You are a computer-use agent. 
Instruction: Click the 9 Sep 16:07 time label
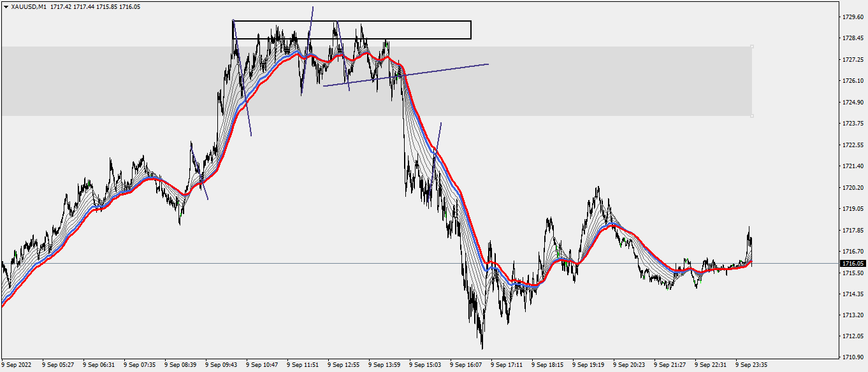pos(465,366)
